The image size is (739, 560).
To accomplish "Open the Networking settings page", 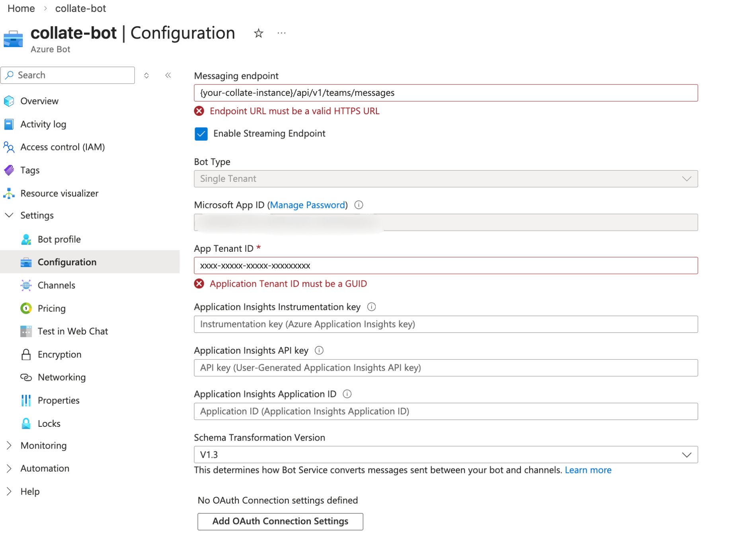I will click(62, 377).
